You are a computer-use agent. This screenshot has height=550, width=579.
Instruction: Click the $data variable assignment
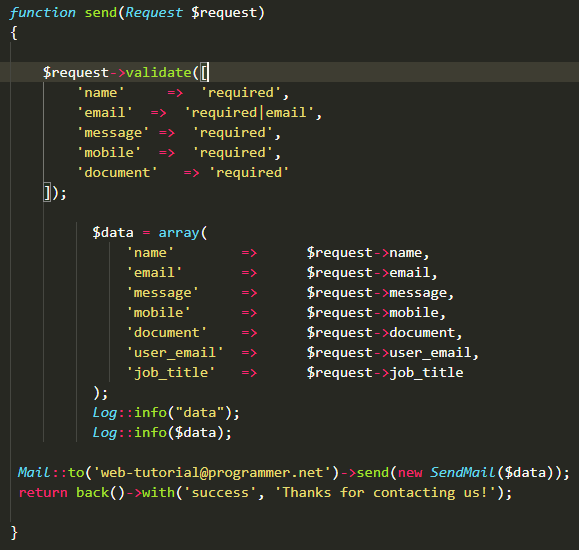tap(113, 233)
